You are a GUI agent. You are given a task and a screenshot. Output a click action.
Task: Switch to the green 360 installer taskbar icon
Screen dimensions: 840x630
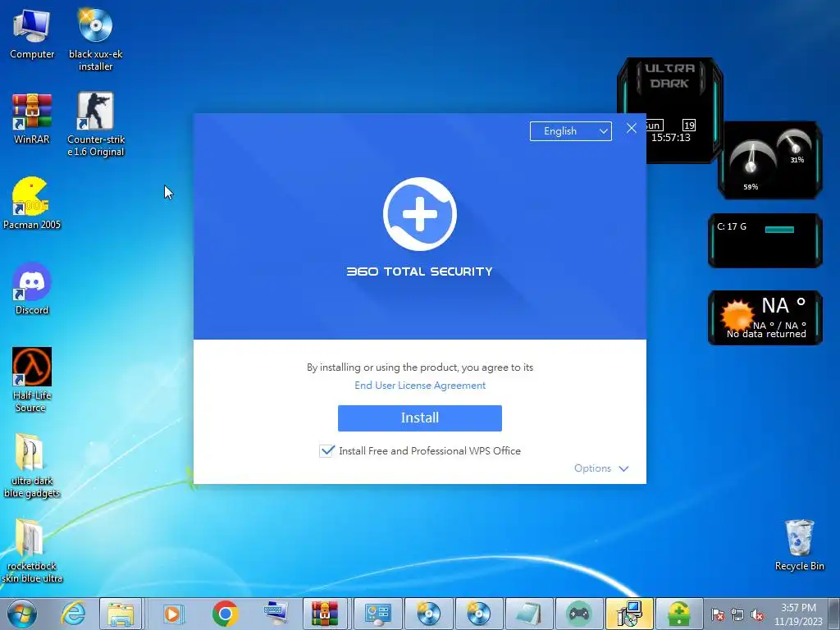coord(678,614)
